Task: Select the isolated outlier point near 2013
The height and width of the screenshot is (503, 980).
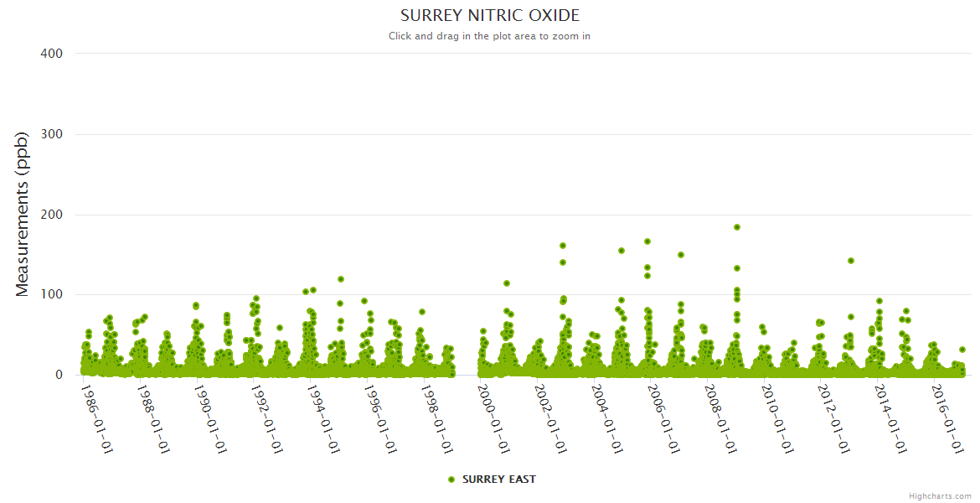Action: pyautogui.click(x=851, y=261)
